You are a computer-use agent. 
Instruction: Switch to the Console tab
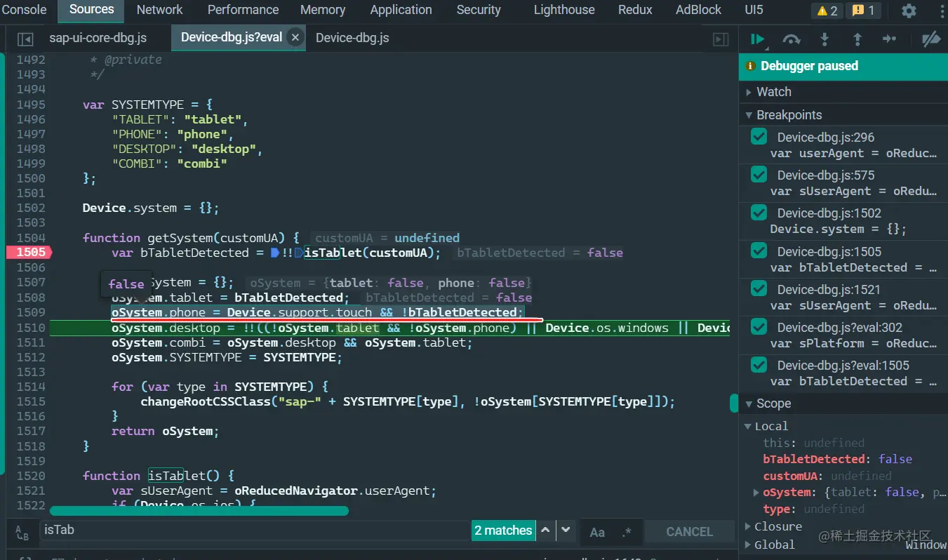[25, 10]
